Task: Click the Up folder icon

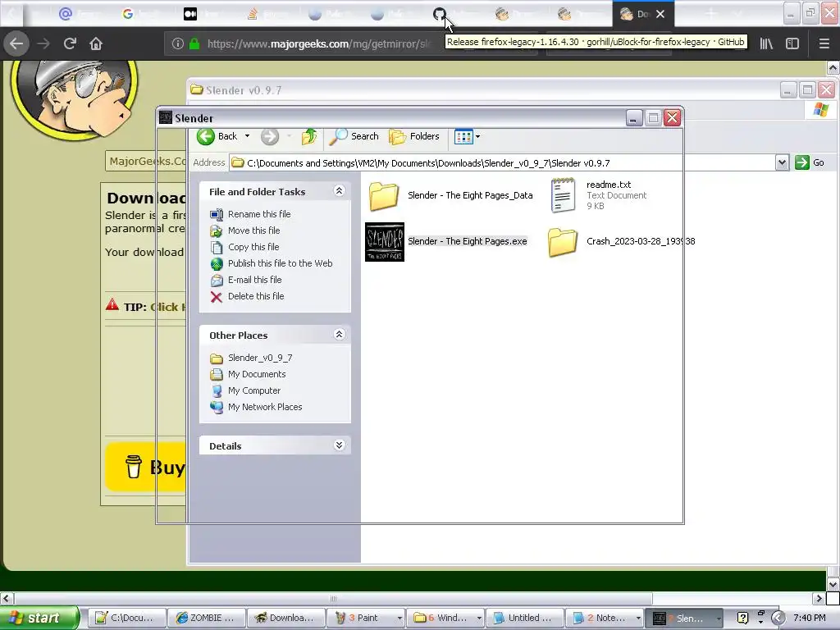Action: pyautogui.click(x=309, y=137)
